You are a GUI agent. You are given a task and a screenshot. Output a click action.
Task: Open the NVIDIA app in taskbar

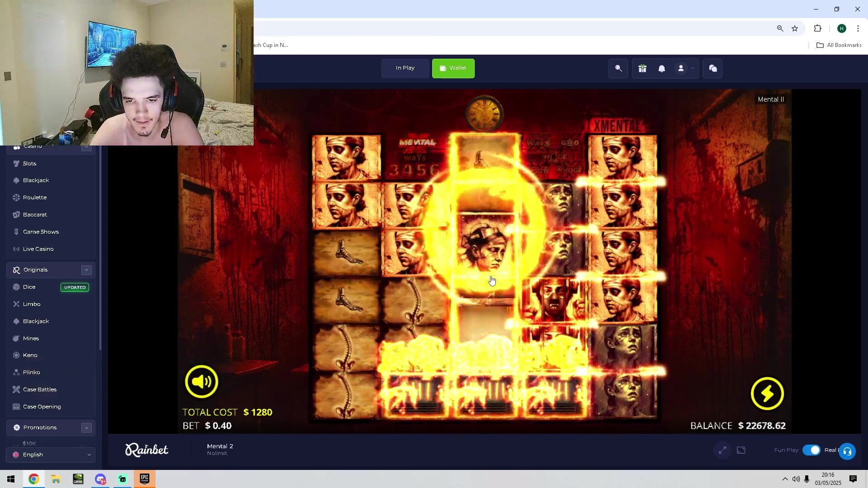pos(78,479)
